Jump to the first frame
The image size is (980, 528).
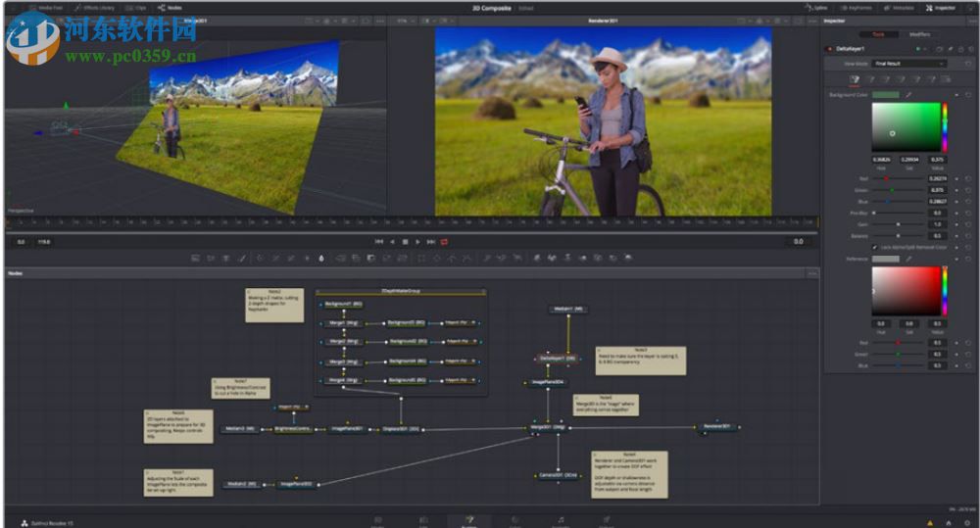(378, 242)
